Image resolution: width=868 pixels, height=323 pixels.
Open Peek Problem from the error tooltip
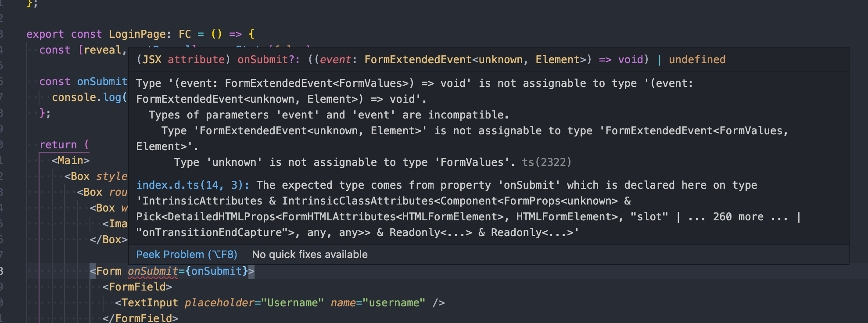pos(186,254)
